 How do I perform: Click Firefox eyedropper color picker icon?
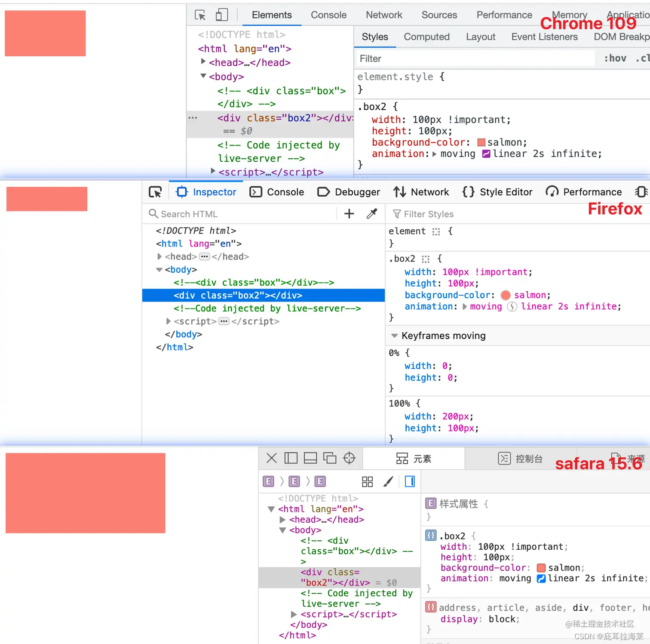pyautogui.click(x=372, y=214)
